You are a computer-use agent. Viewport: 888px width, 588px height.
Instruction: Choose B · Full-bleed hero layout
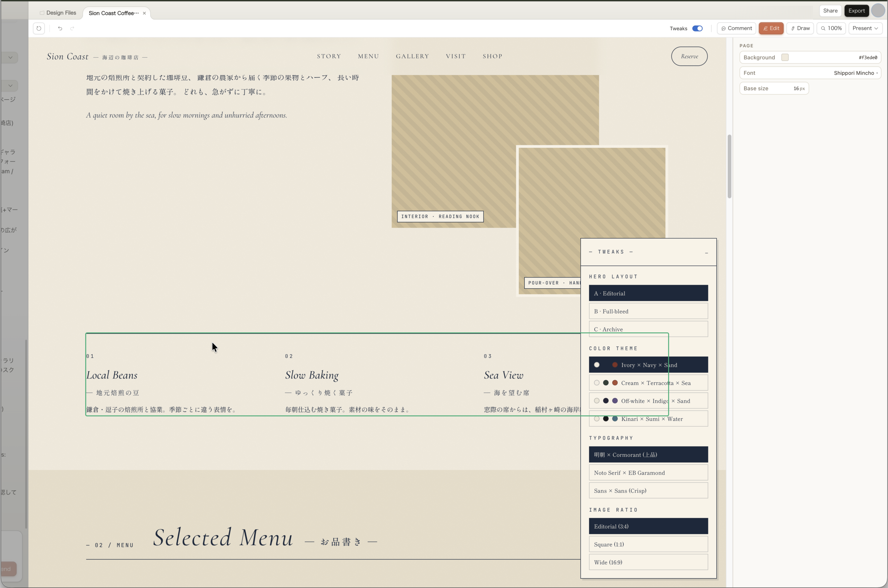648,311
